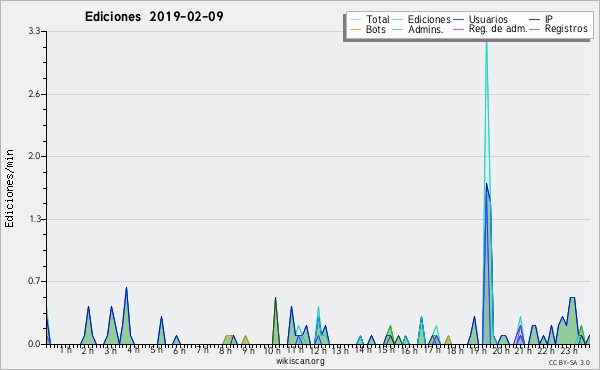Viewport: 600px width, 370px height.
Task: Click the tall spike peak near 19 h
Action: [486, 42]
